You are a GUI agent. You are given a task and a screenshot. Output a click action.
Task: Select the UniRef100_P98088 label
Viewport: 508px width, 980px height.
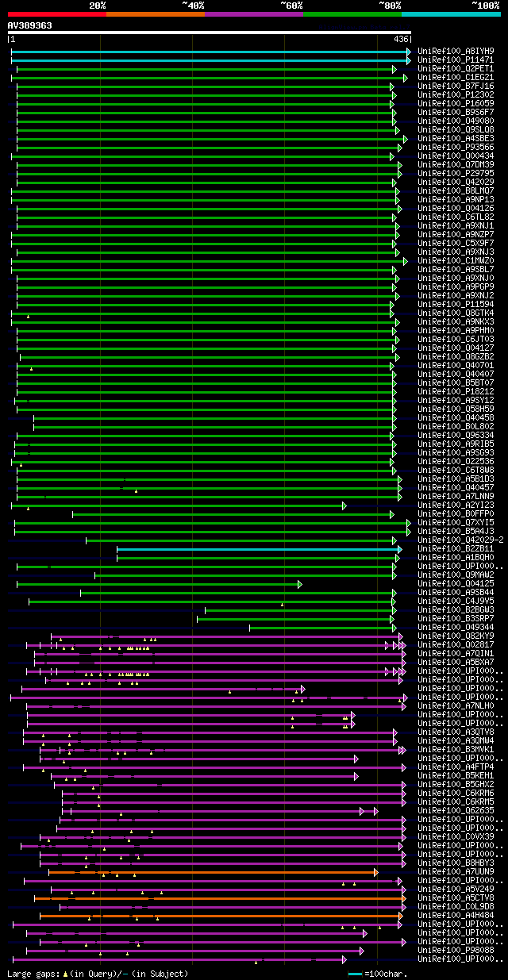tap(457, 950)
